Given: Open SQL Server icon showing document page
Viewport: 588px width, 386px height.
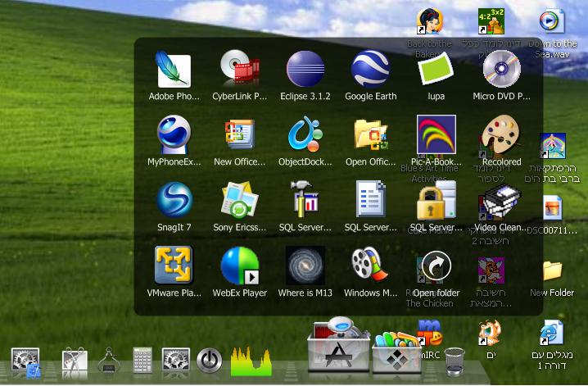Looking at the screenshot, I should (370, 199).
